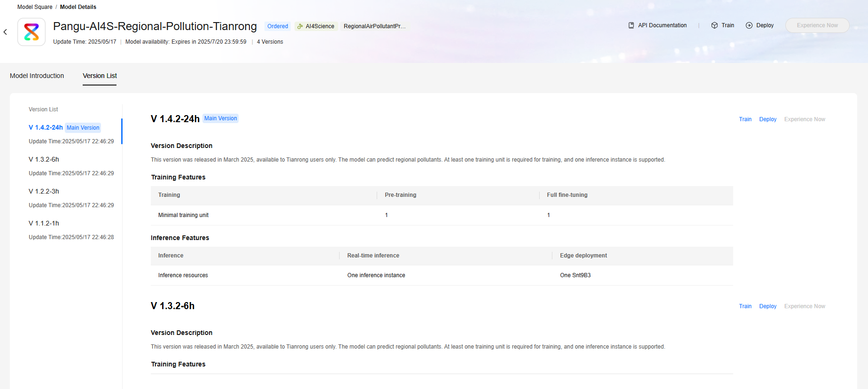Click the Inference resources row label

(x=183, y=275)
